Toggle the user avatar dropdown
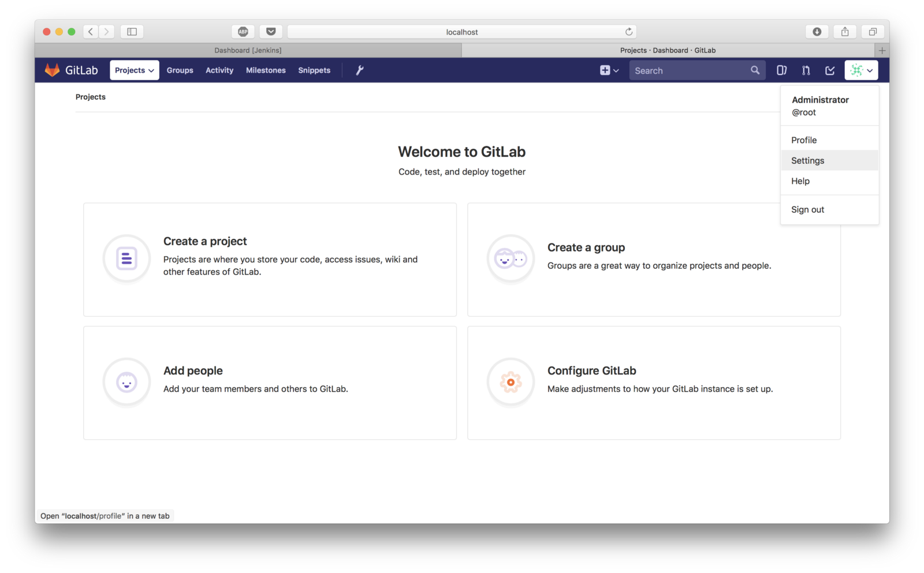 coord(861,70)
